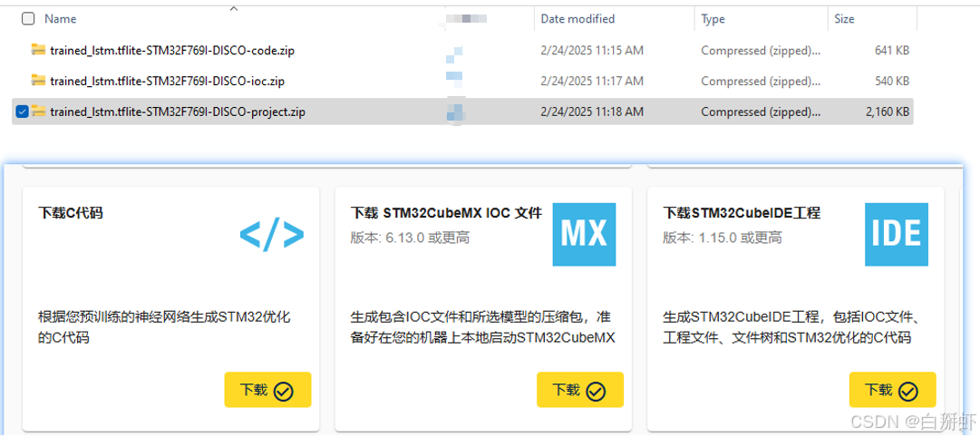The image size is (980, 437).
Task: Click the blue IDE CubeIDE icon
Action: (x=897, y=235)
